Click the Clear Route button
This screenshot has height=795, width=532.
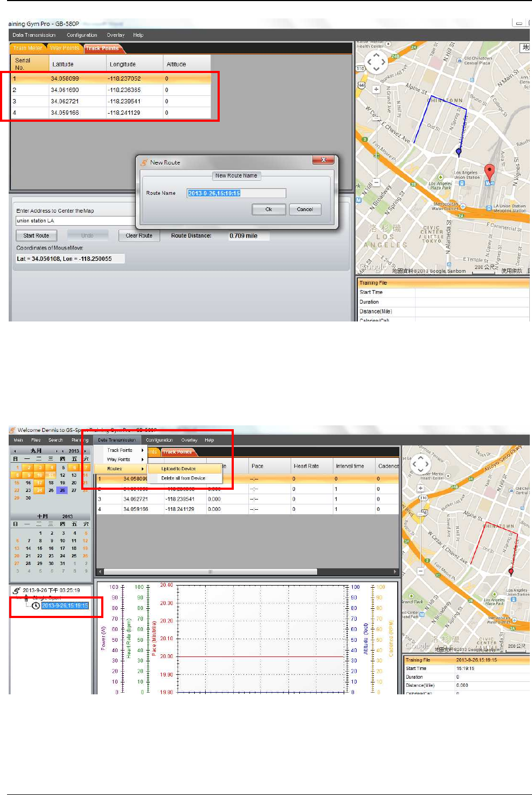pyautogui.click(x=139, y=235)
